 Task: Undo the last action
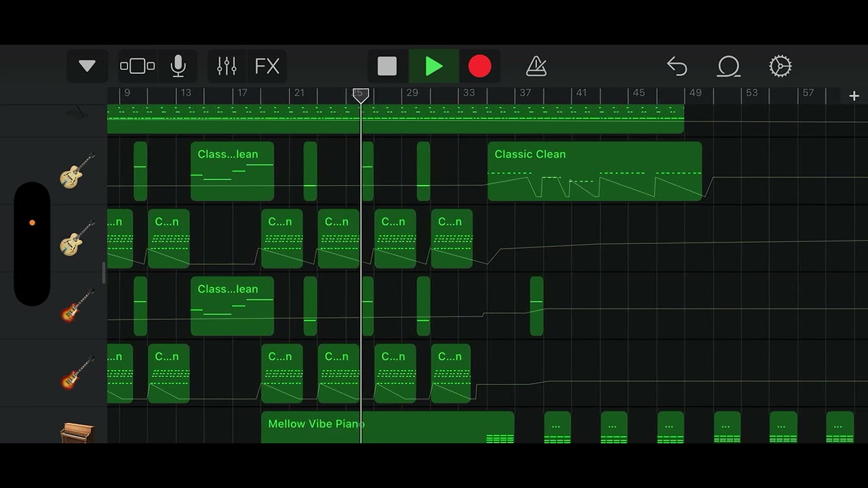click(677, 66)
